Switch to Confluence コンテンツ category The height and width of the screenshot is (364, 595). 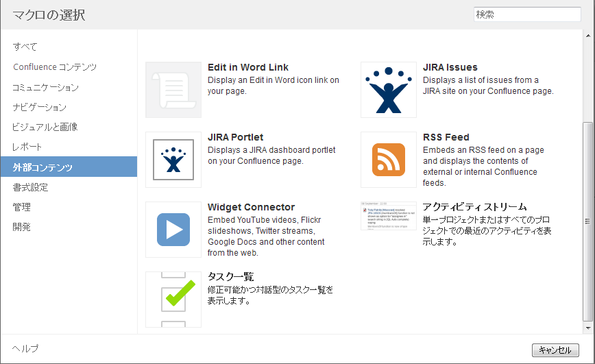[x=55, y=67]
